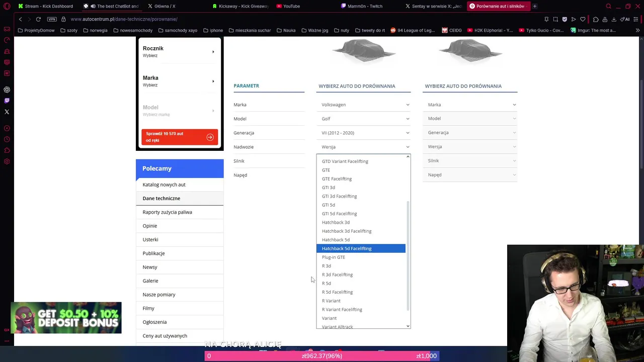Switch to Mamm0n - Twitch tab

point(365,6)
